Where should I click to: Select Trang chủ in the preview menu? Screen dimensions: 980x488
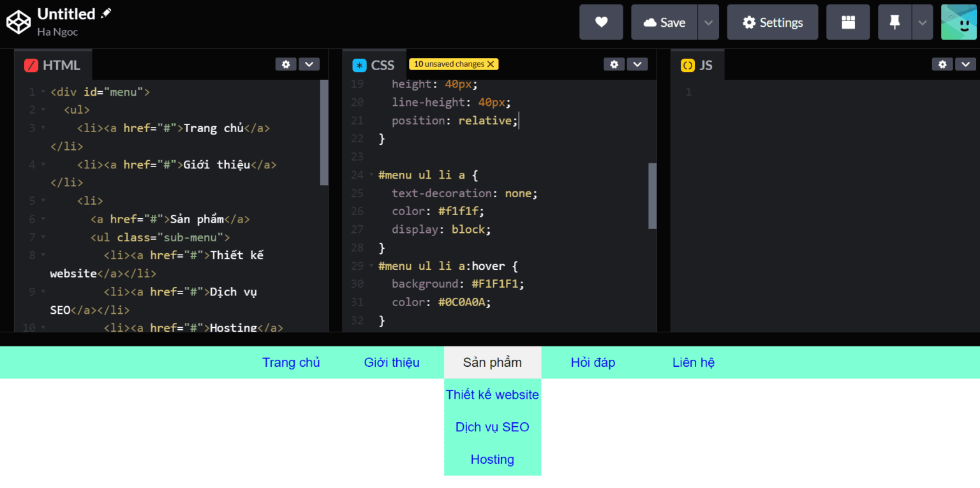(291, 362)
